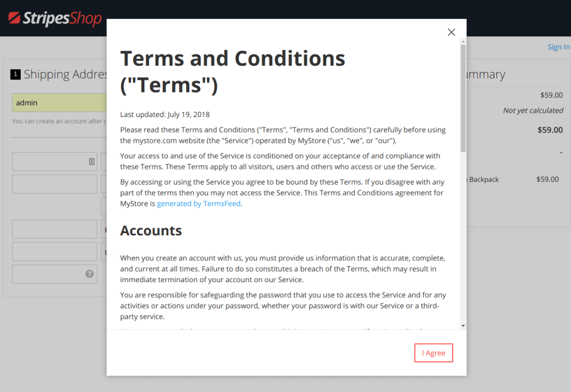Open the generated by TermsFeed link
Image resolution: width=571 pixels, height=392 pixels.
[x=199, y=204]
